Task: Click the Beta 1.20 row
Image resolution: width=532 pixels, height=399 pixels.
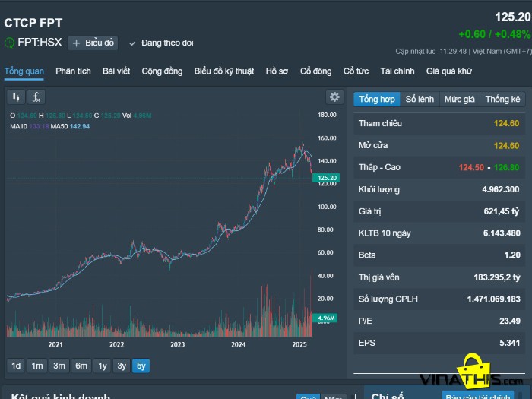Action: [x=439, y=255]
